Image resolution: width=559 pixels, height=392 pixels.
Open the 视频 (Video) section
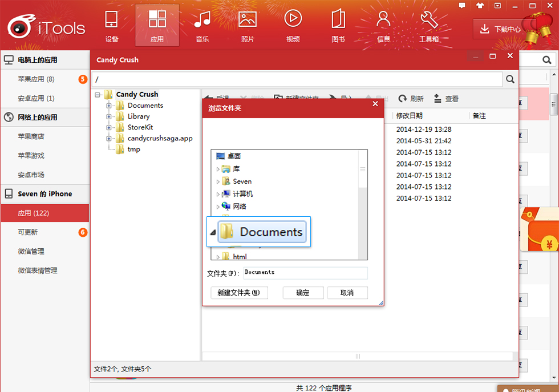click(x=293, y=26)
